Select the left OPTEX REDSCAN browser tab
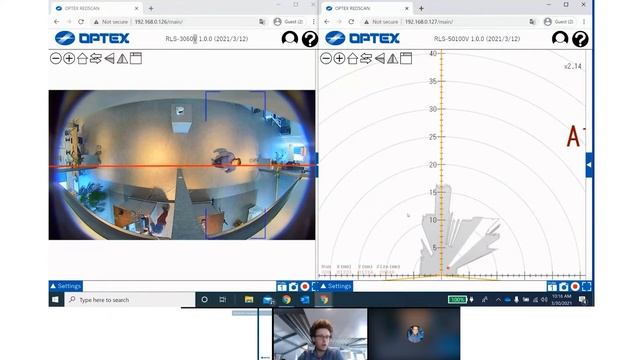 point(97,8)
